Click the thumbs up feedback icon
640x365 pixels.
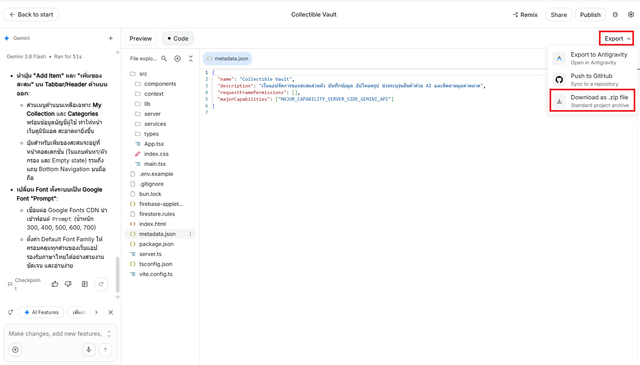tap(55, 284)
